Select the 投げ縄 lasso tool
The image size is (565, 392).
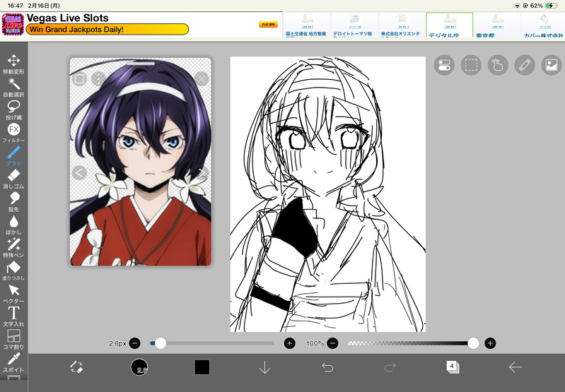(13, 110)
